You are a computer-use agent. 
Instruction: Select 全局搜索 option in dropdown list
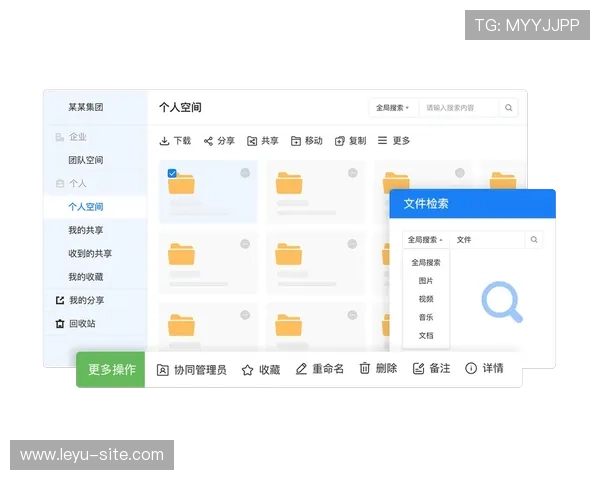[426, 263]
